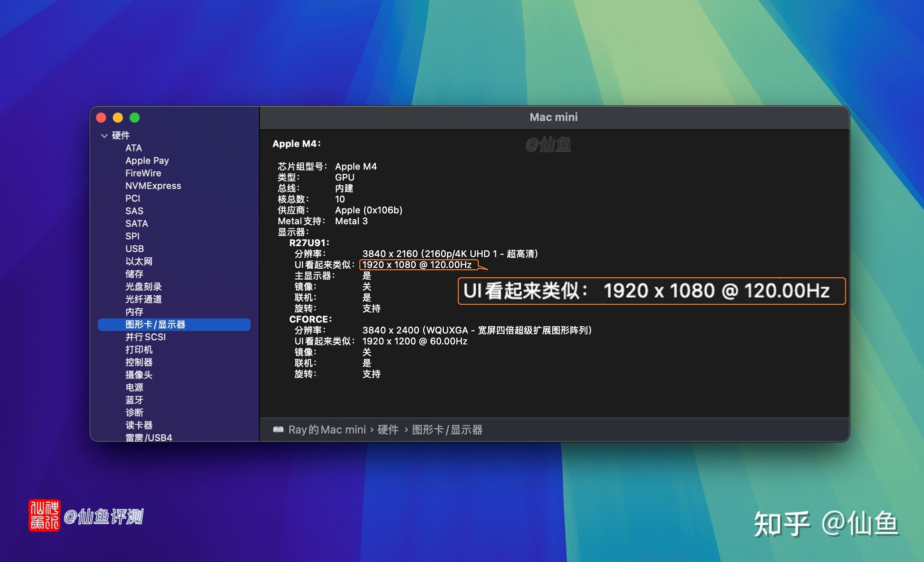Navigate to Ray的Mac mini breadcrumb

(x=328, y=430)
